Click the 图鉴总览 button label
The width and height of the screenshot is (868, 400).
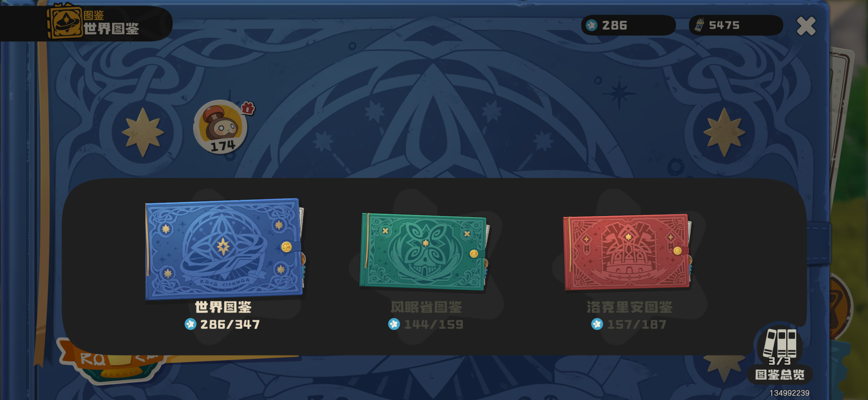(780, 375)
